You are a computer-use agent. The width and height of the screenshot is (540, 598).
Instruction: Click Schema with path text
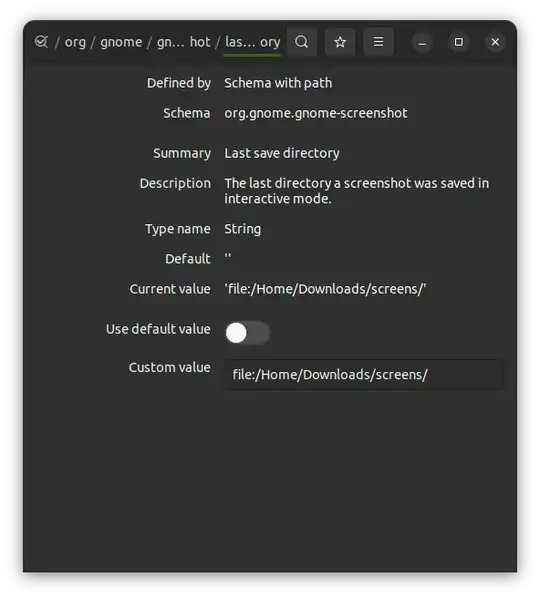tap(278, 83)
